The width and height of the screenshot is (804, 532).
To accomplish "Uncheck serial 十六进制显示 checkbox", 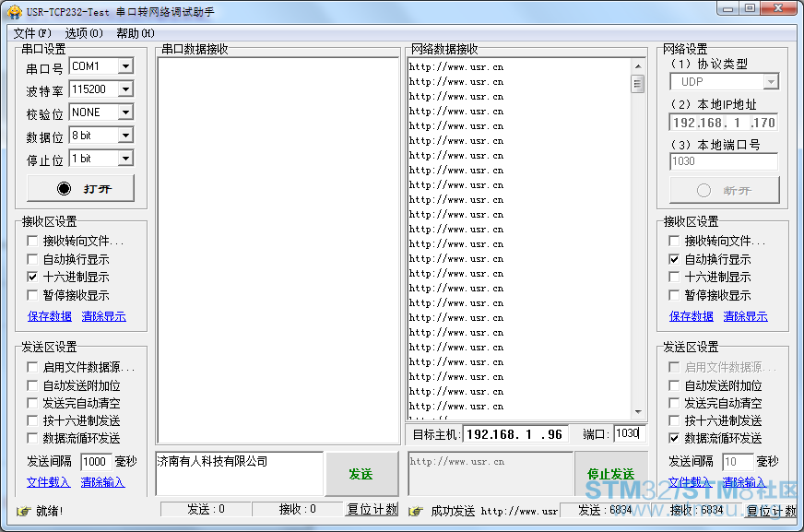I will pyautogui.click(x=32, y=278).
